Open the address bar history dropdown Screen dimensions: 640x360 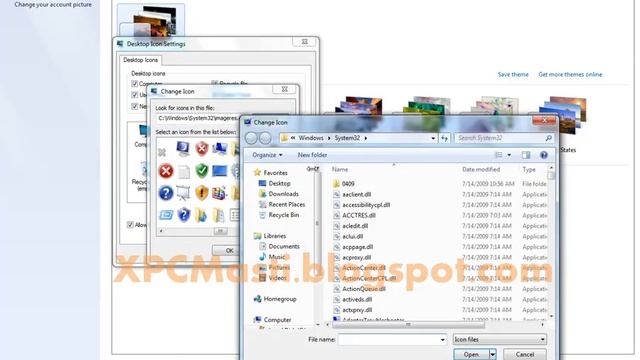(433, 138)
